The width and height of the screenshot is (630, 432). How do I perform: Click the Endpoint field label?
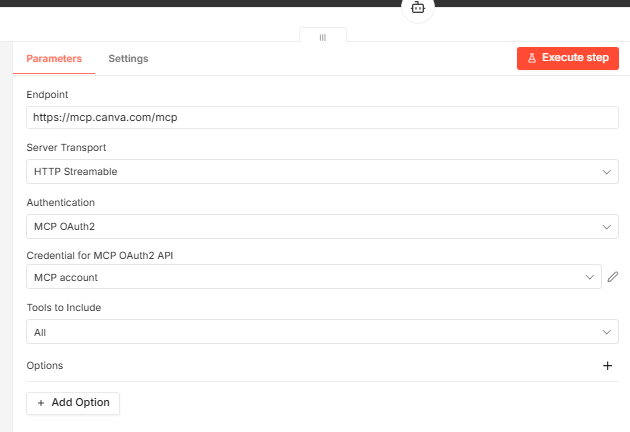[x=47, y=94]
